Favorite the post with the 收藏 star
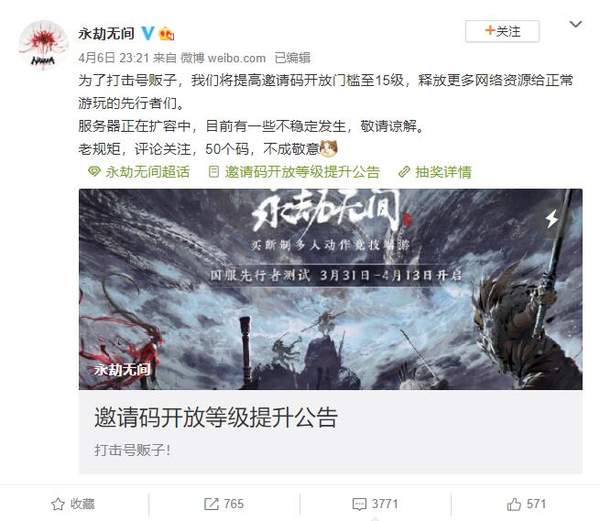 click(73, 504)
